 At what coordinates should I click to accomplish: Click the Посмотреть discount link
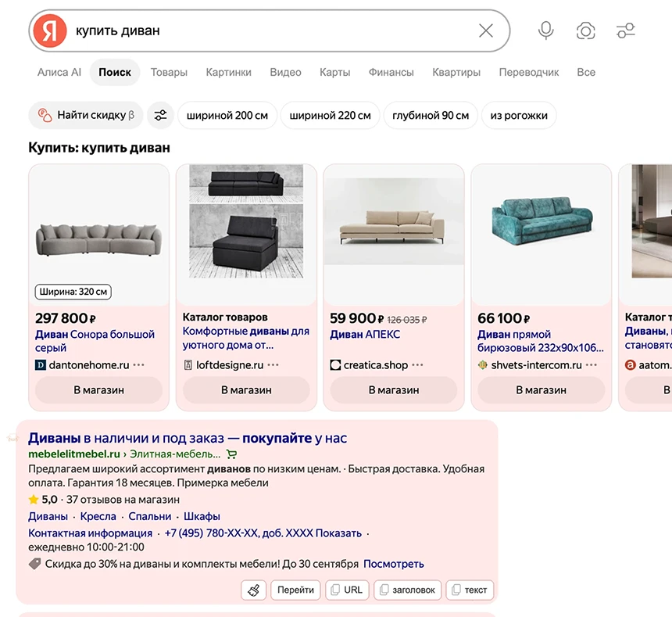[393, 564]
